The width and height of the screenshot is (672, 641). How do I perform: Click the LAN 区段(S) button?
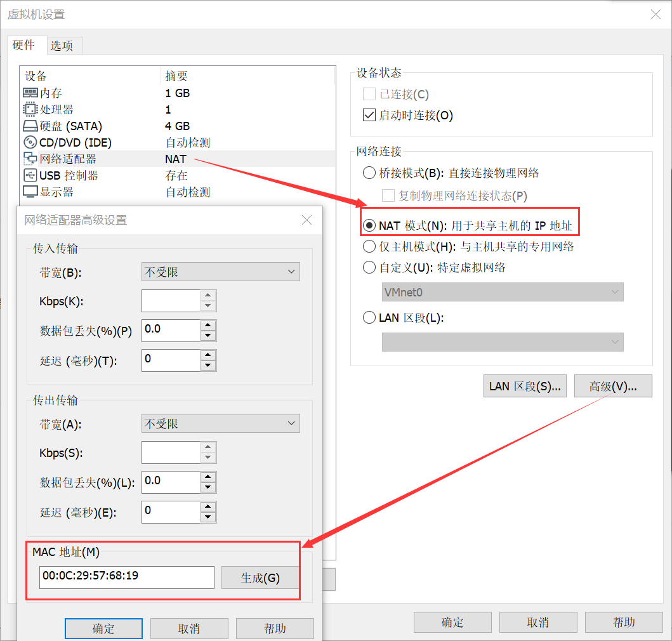(x=525, y=386)
